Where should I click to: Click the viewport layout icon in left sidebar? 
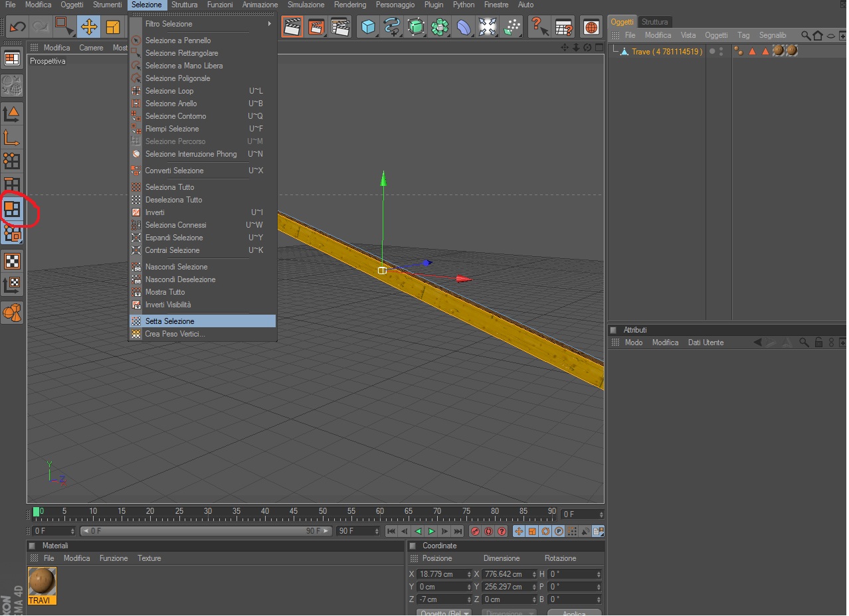tap(12, 59)
